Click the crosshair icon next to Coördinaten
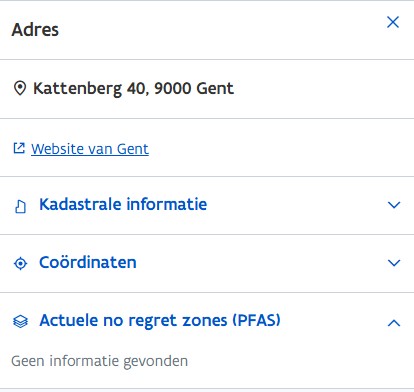The image size is (414, 392). 20,263
